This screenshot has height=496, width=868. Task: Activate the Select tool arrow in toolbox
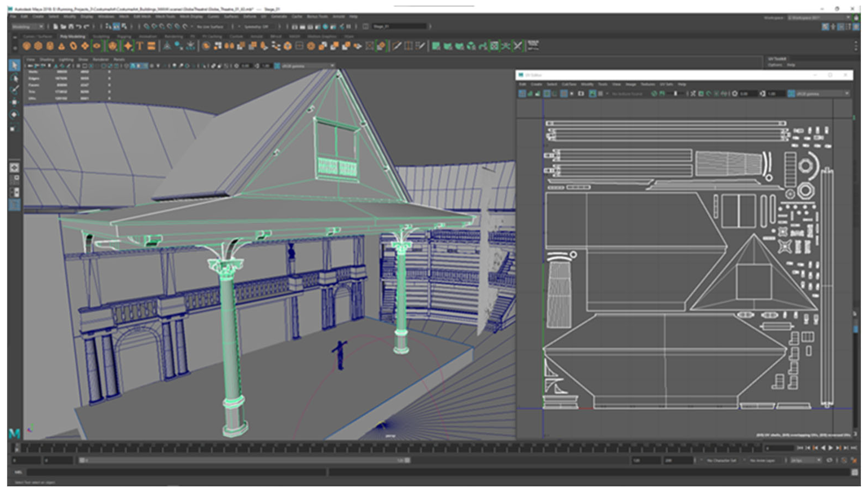(14, 65)
